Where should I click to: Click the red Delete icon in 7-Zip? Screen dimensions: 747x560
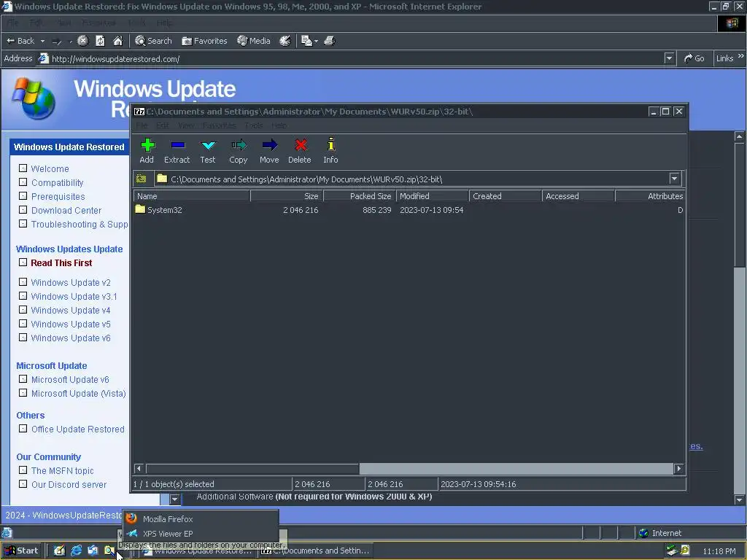coord(300,145)
